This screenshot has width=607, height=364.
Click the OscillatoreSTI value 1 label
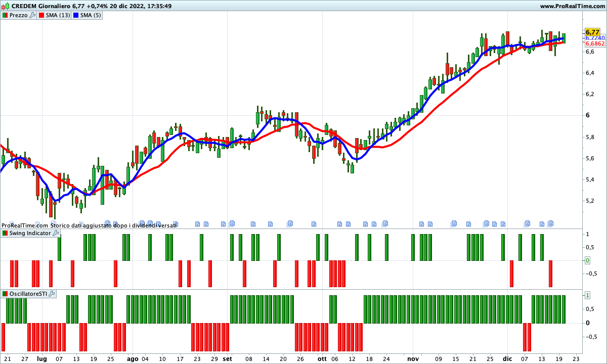(587, 295)
